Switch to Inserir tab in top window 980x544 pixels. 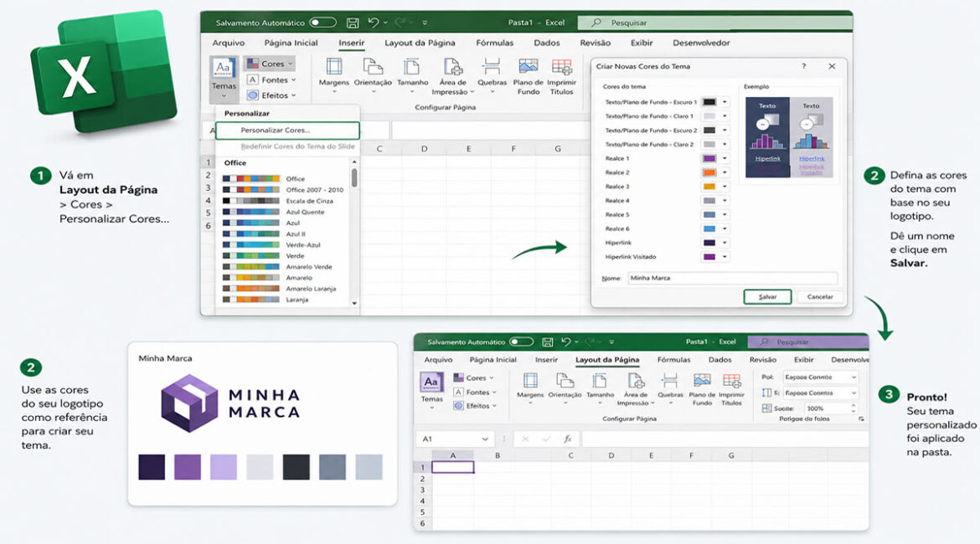351,43
